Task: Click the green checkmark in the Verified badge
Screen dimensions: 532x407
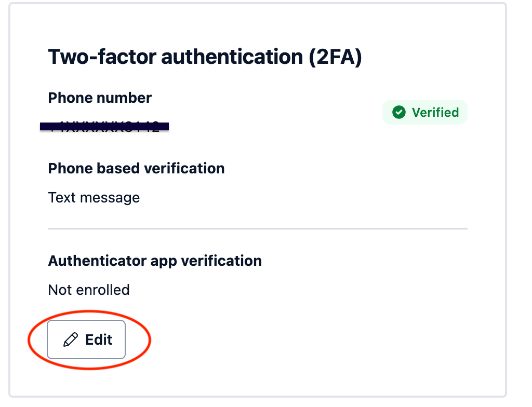Action: pos(399,112)
